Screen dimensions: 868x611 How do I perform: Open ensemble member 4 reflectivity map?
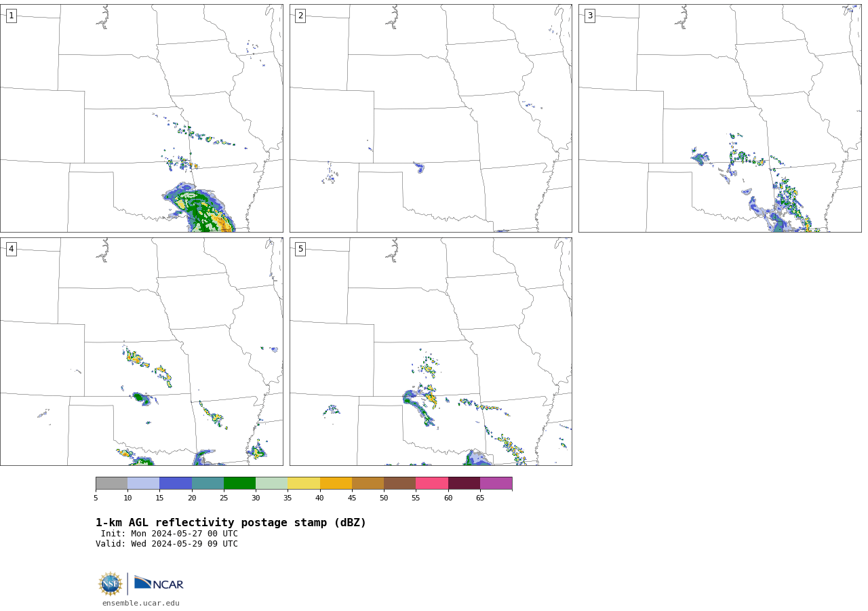pos(142,351)
